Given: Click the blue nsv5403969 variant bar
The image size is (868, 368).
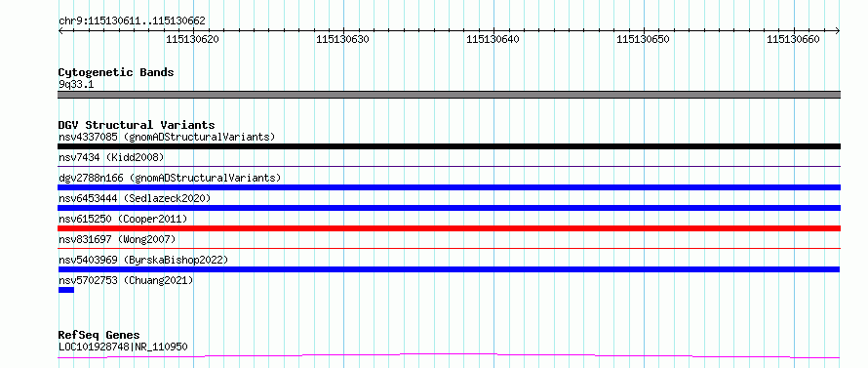Looking at the screenshot, I should [x=449, y=269].
